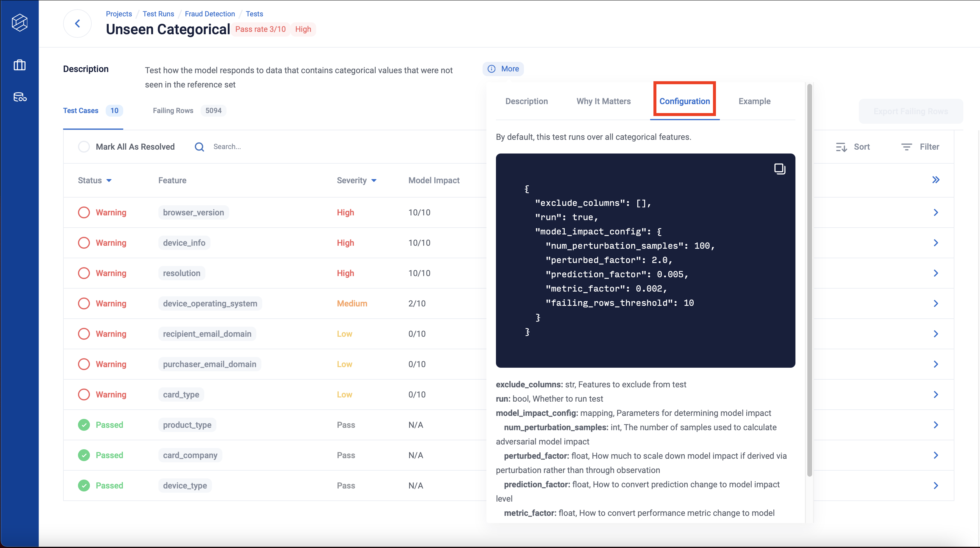Click the resolution feature tag
The height and width of the screenshot is (548, 980).
click(x=182, y=273)
